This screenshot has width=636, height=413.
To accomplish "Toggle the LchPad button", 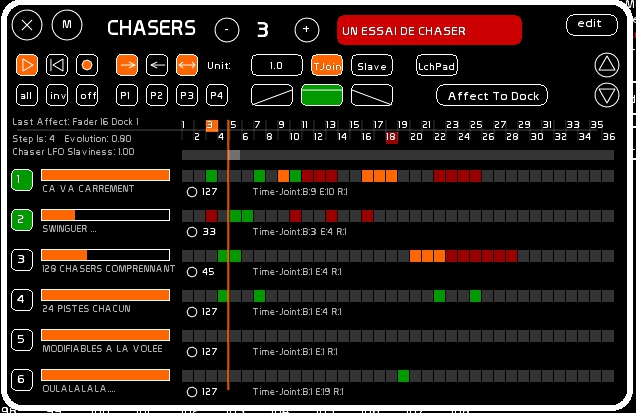I will pos(437,65).
